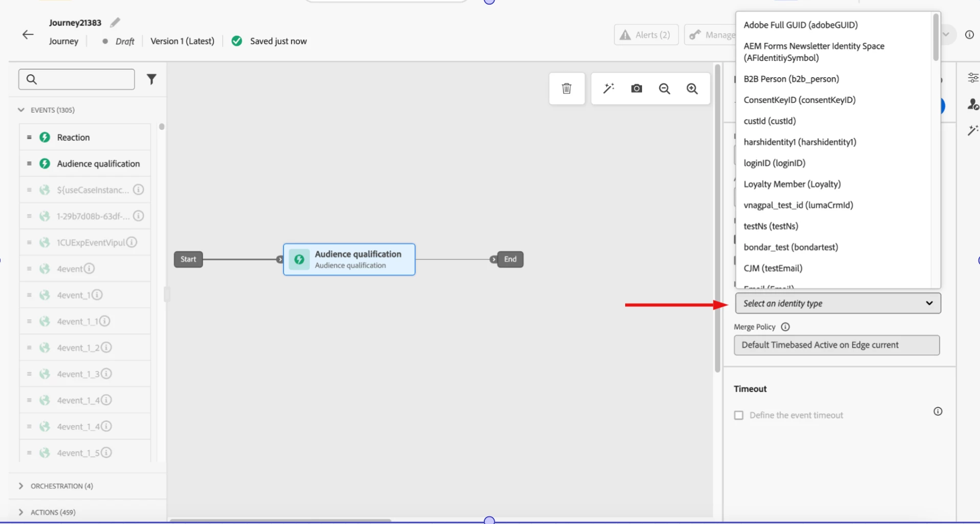Screen dimensions: 980x524
Task: Click the 4event list item
Action: [85, 269]
